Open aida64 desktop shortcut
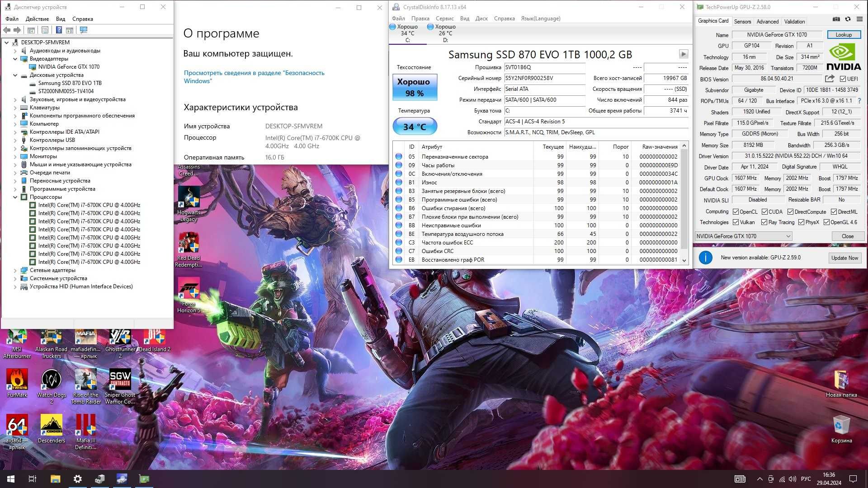Screen dimensions: 868x488 (17, 432)
